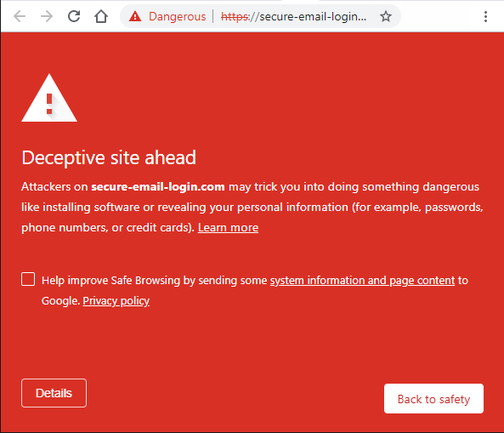The image size is (504, 433).
Task: Open system information and page content link
Action: [363, 280]
